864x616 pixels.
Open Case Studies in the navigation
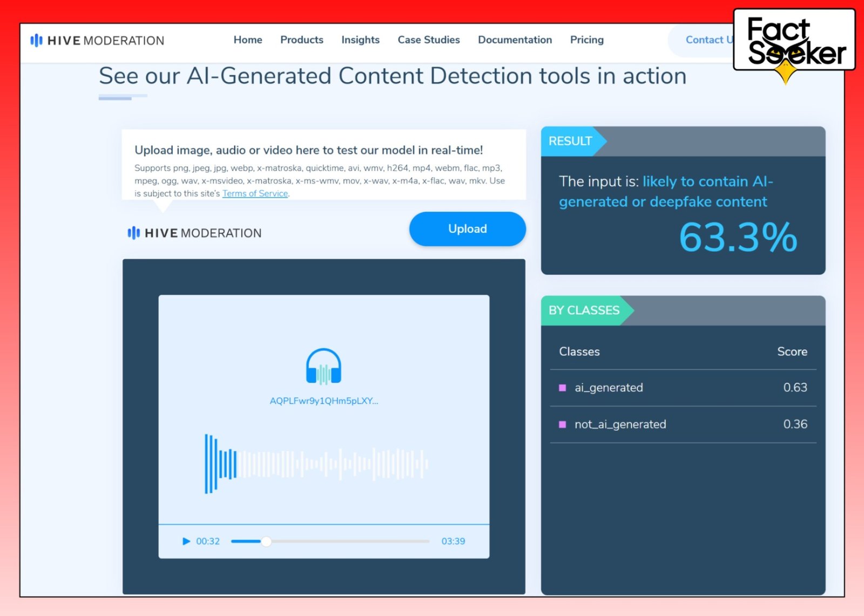pyautogui.click(x=429, y=40)
